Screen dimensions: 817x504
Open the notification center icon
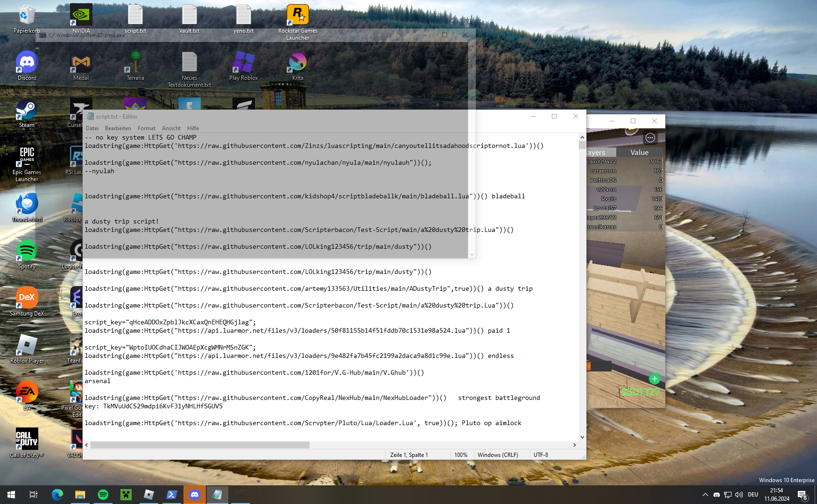pos(803,495)
